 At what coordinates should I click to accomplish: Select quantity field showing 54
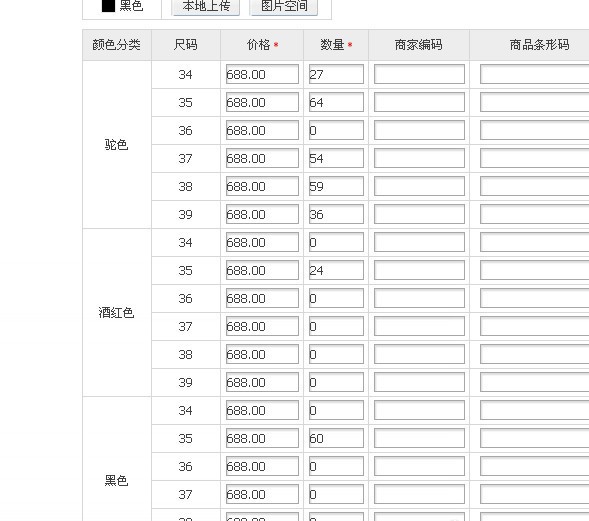pos(336,158)
